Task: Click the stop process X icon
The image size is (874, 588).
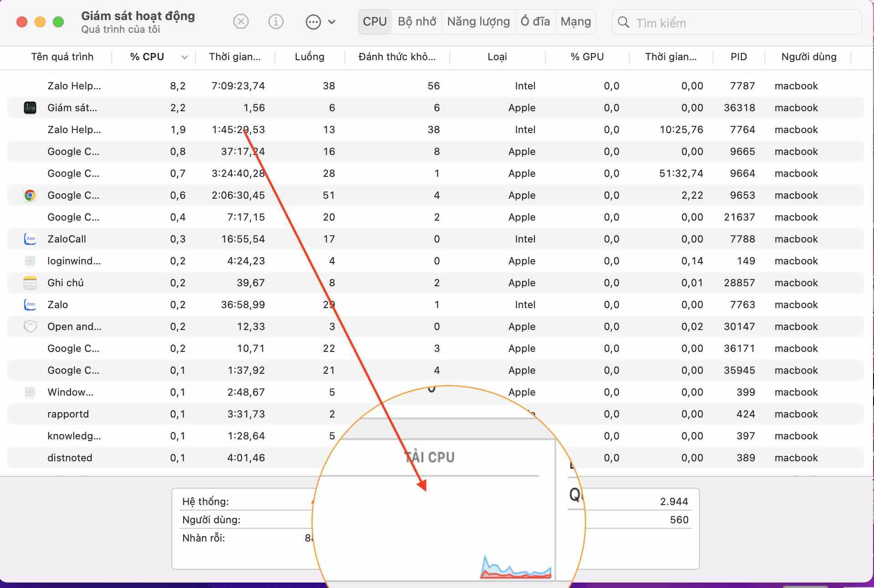Action: tap(241, 22)
